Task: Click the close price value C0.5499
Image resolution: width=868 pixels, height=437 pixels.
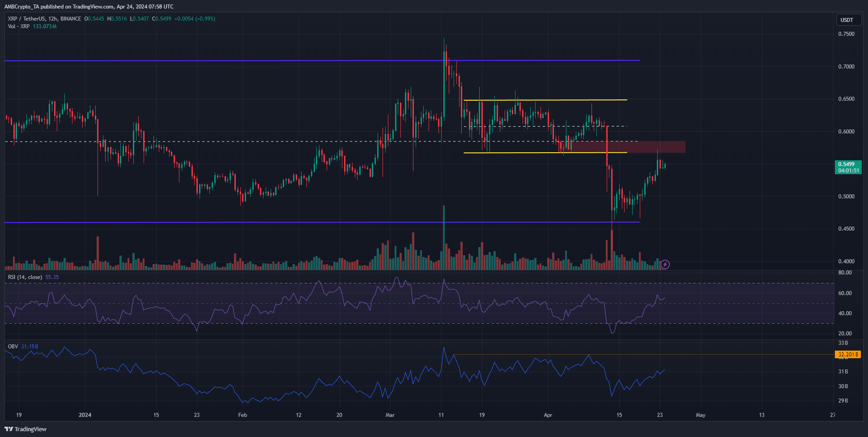Action: click(x=162, y=19)
